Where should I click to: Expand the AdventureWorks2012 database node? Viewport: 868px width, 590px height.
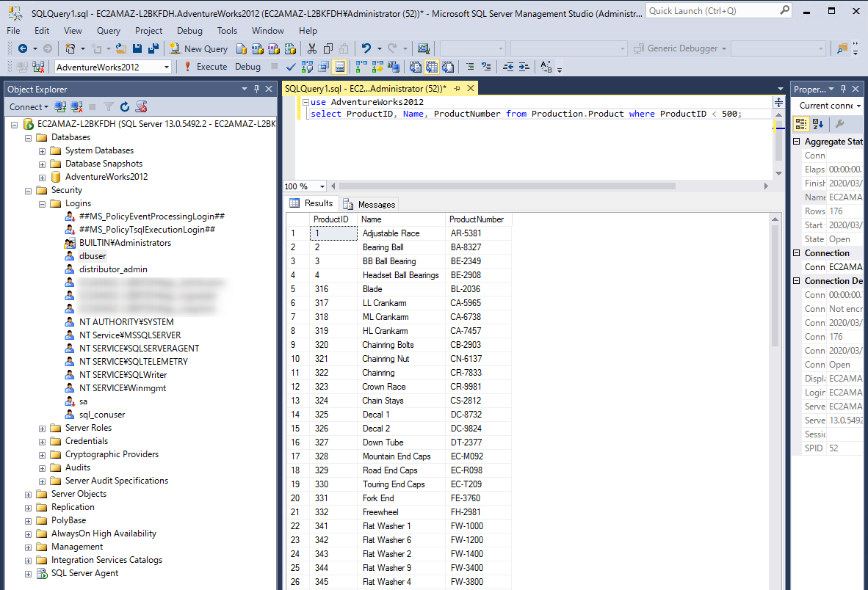42,178
